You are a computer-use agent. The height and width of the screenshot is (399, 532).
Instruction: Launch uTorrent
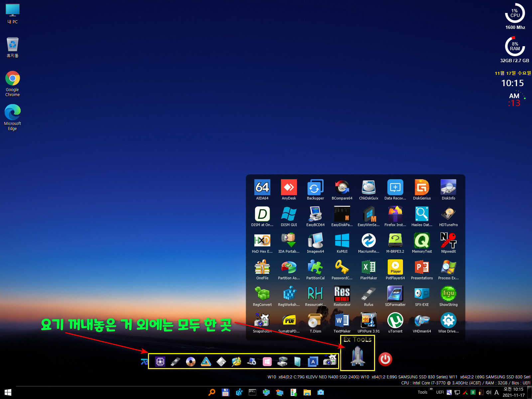[x=395, y=321]
